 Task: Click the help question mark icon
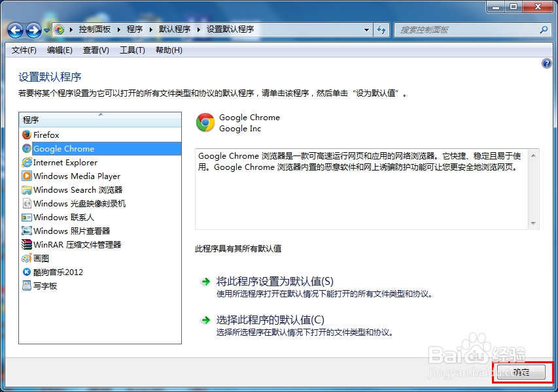pos(548,63)
